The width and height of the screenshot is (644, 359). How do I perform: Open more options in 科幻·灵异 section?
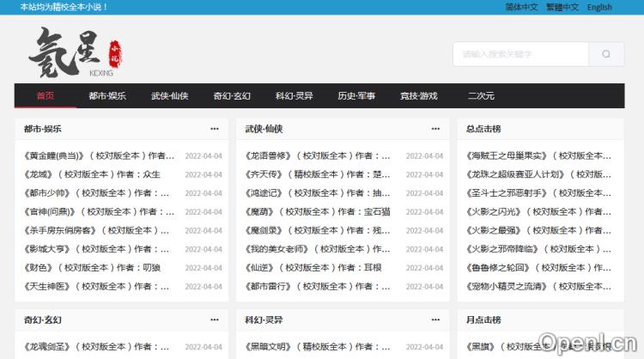[435, 319]
